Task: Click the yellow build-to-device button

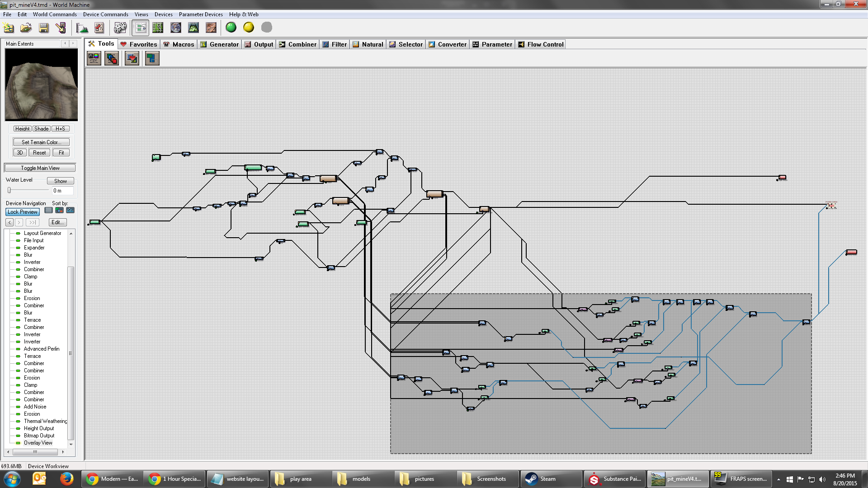Action: point(249,28)
